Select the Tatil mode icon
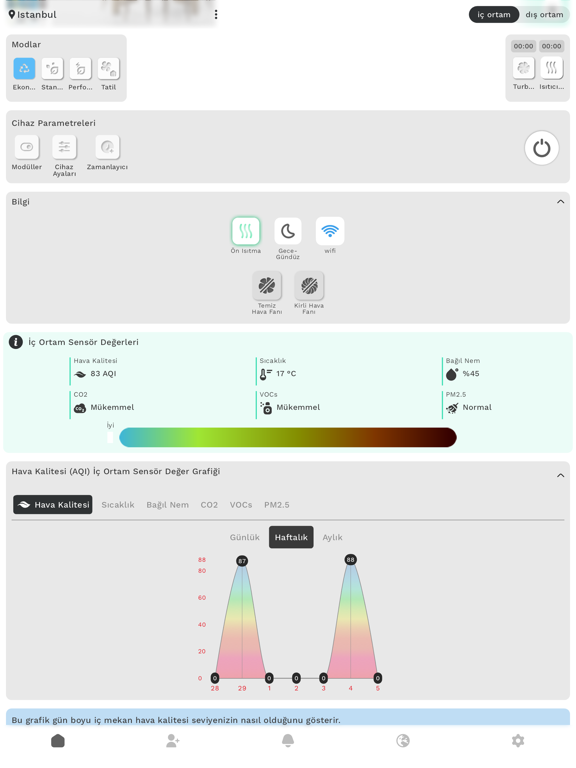 pos(108,69)
